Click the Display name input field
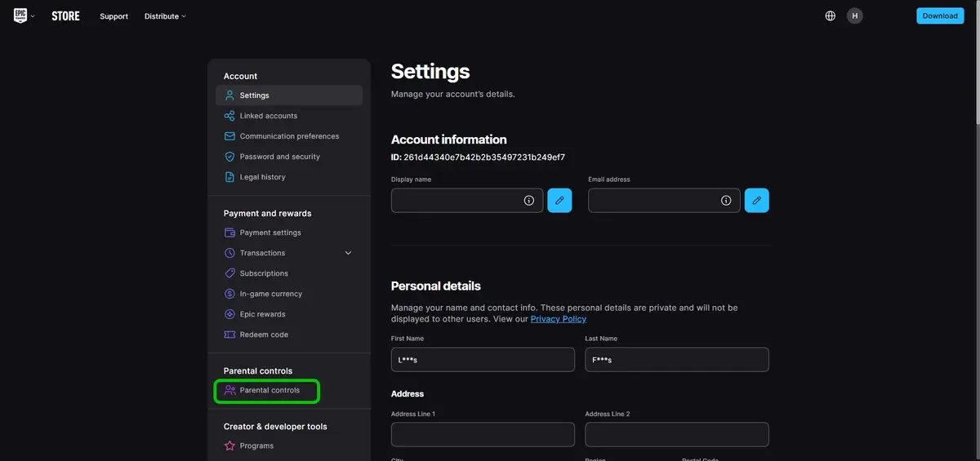 click(x=467, y=201)
